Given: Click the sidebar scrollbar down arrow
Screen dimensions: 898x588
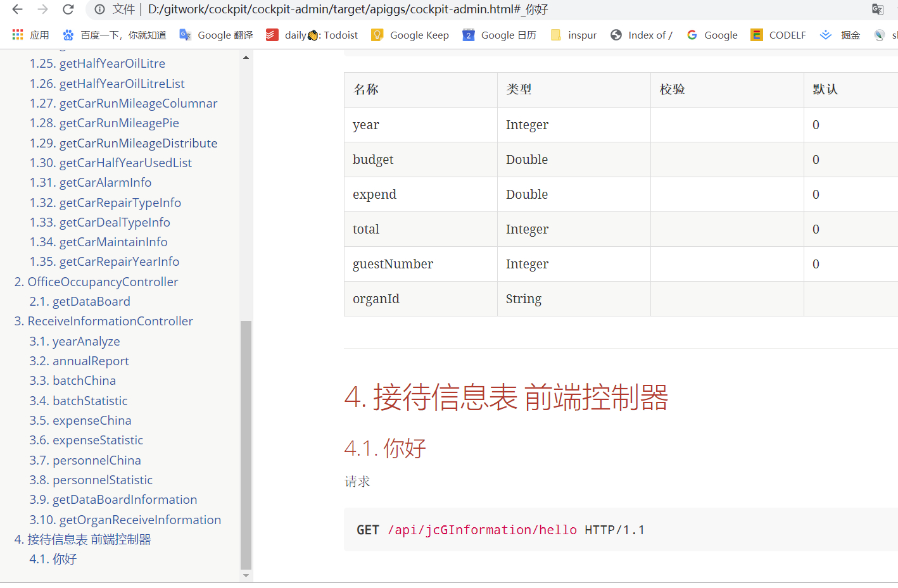Looking at the screenshot, I should (x=246, y=576).
